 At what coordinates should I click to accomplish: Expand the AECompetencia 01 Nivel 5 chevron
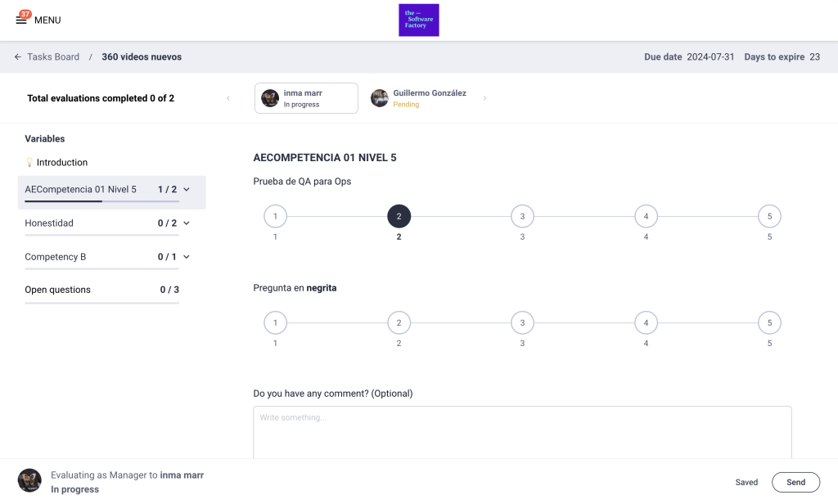tap(187, 190)
